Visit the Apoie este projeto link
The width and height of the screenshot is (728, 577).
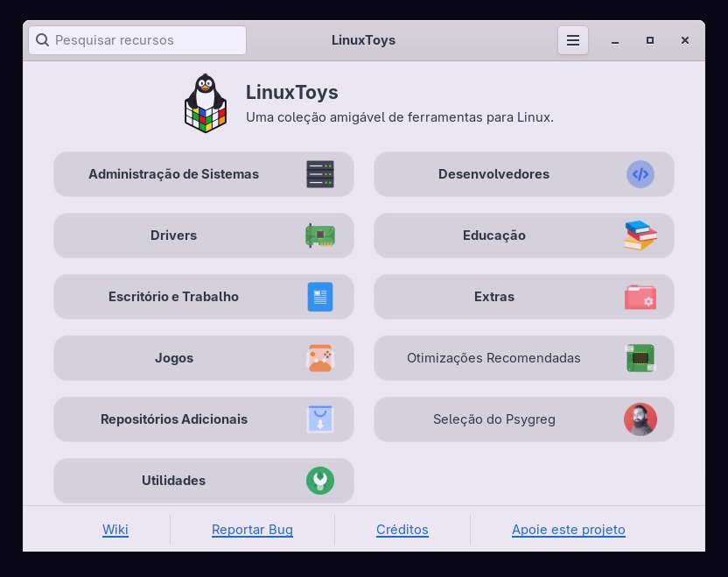tap(568, 530)
